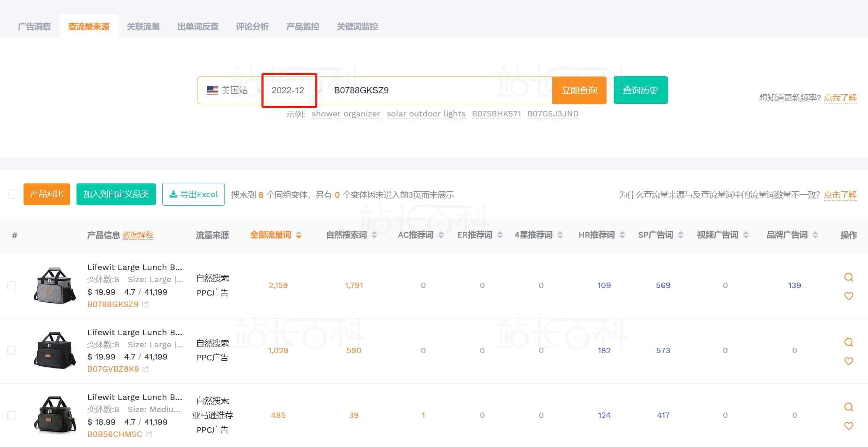The height and width of the screenshot is (447, 868).
Task: Open search details for B0788GKSZ9 row
Action: [x=849, y=277]
